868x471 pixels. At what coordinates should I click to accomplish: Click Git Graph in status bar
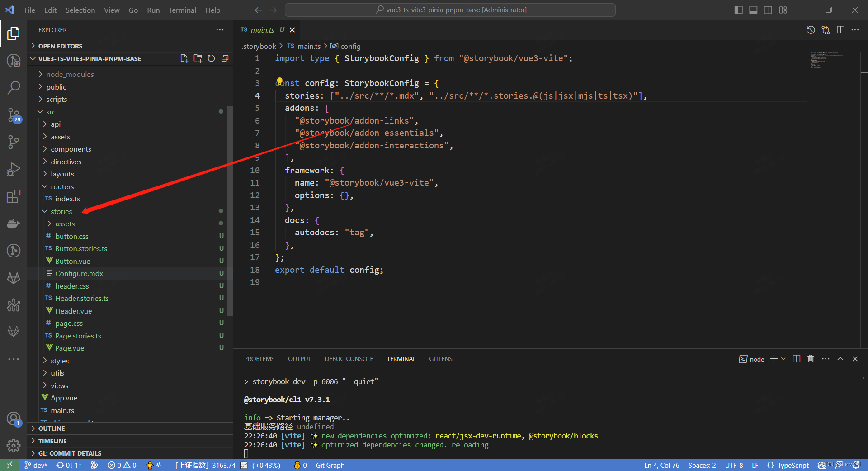(x=330, y=465)
